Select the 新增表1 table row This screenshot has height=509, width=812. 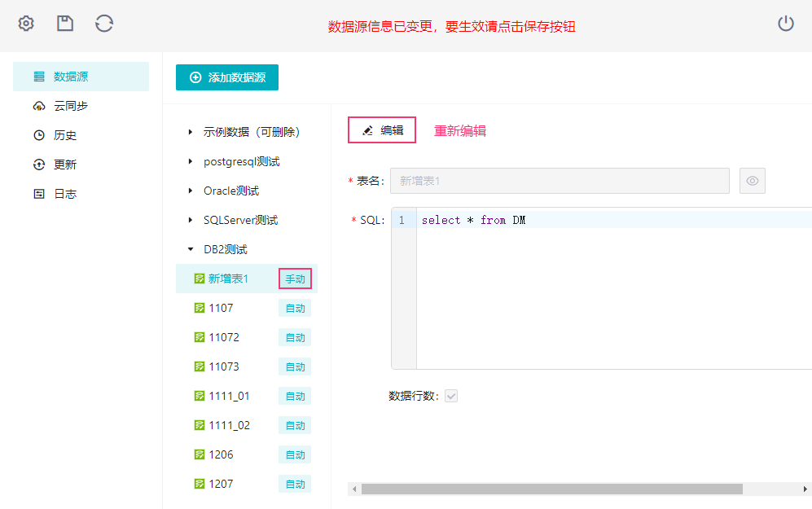pos(247,279)
